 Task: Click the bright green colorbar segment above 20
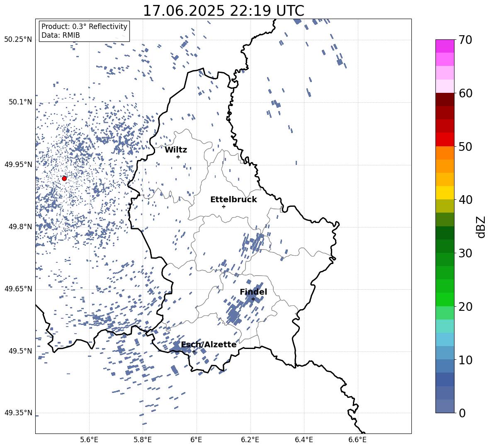pyautogui.click(x=445, y=299)
